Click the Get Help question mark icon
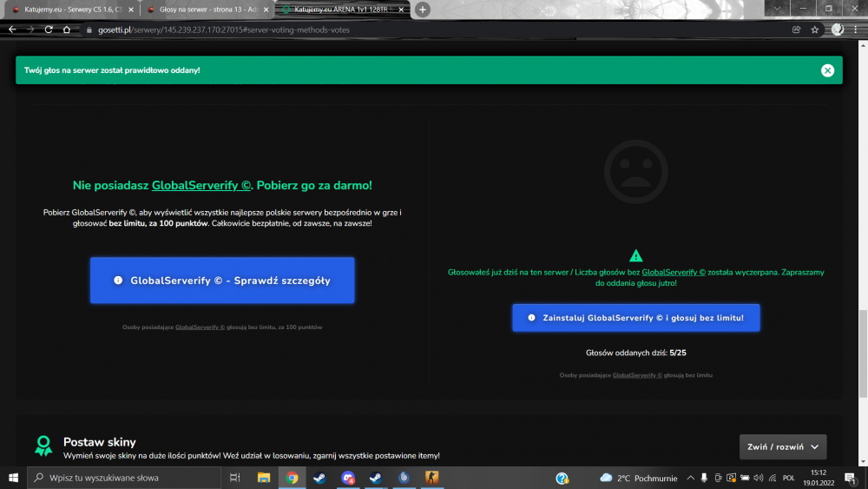Screen dimensions: 868x489 click(562, 478)
